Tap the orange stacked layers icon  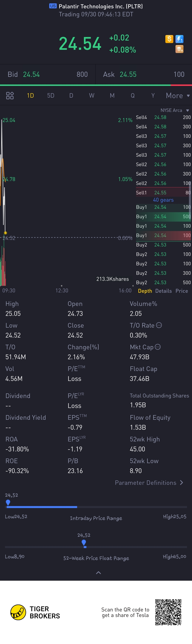(x=180, y=49)
